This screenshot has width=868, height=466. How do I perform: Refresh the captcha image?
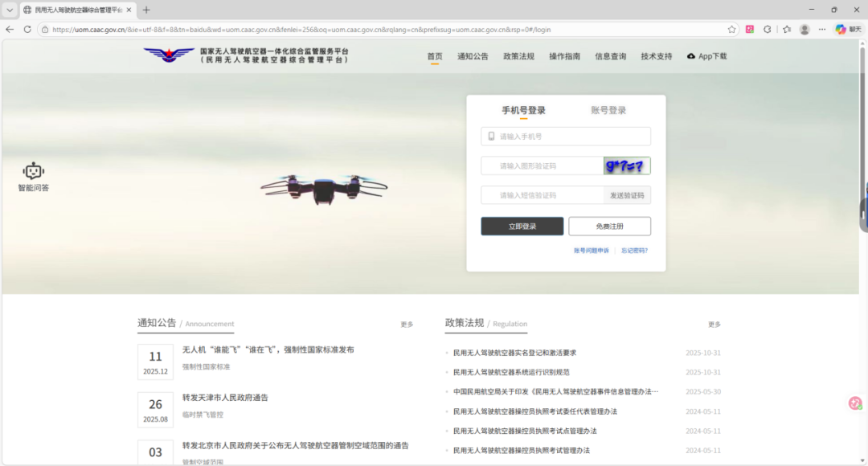[627, 166]
